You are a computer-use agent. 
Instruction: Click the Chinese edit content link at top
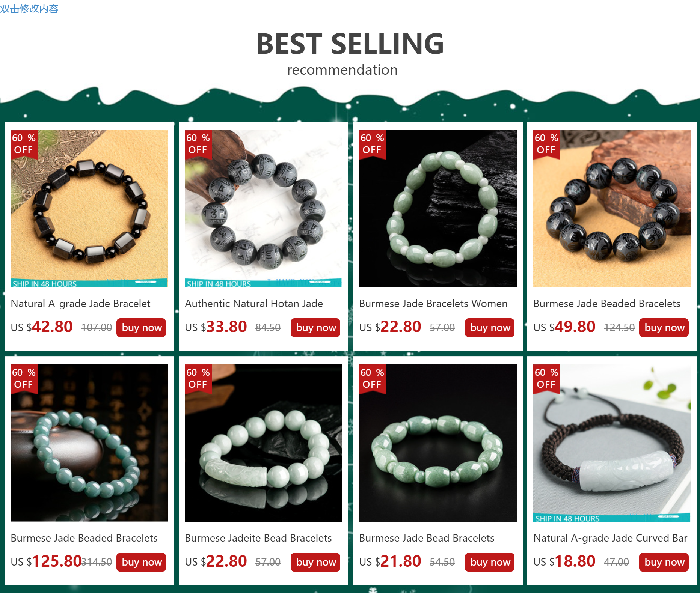(29, 8)
